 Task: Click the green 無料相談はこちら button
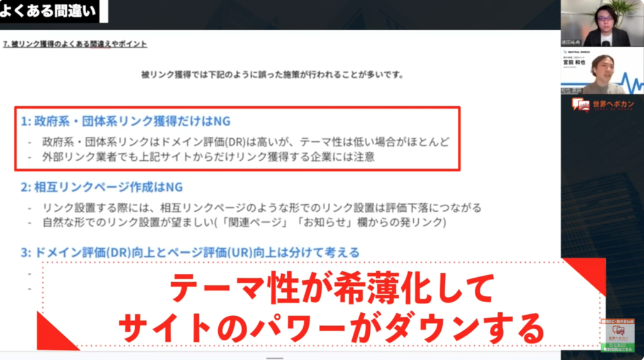618,347
